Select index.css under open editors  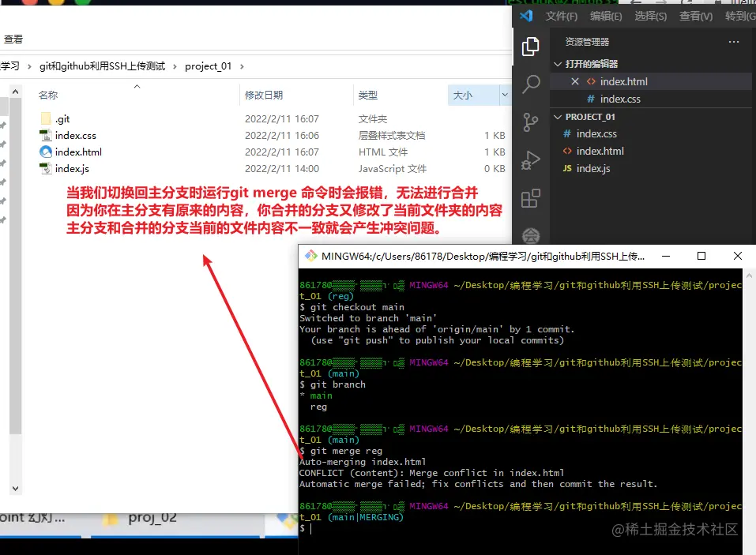(620, 99)
